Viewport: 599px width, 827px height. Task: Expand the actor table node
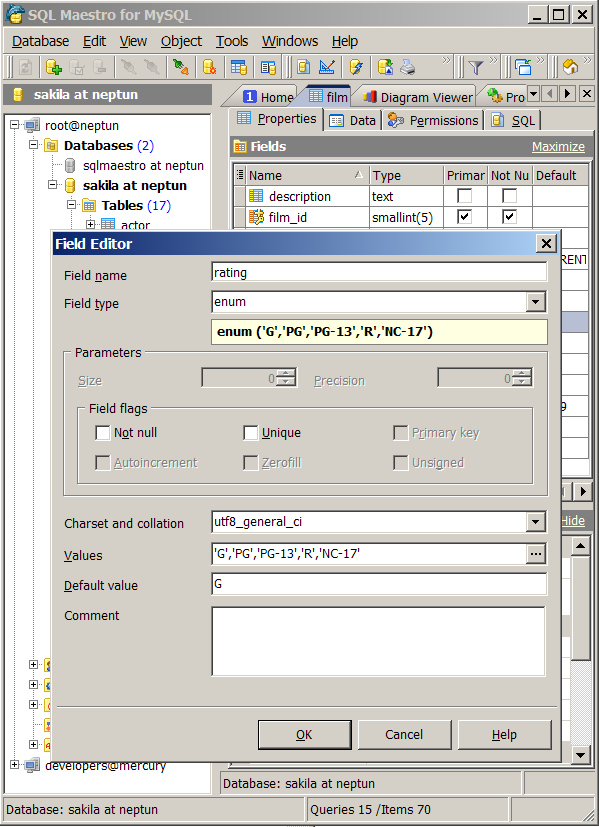click(90, 225)
